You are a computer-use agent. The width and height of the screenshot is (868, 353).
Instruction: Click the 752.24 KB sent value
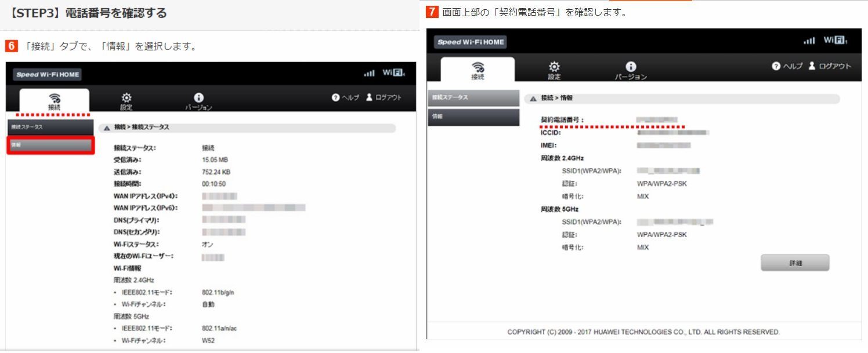pyautogui.click(x=216, y=172)
